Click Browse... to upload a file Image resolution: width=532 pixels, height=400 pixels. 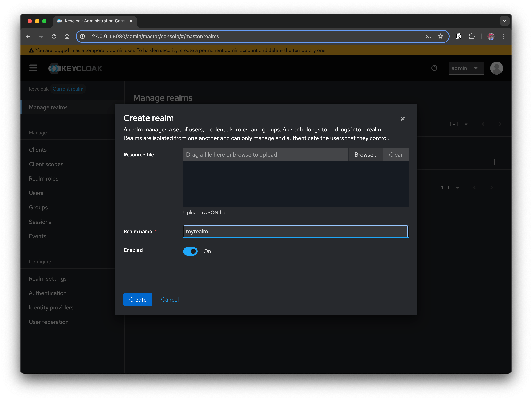pos(366,155)
